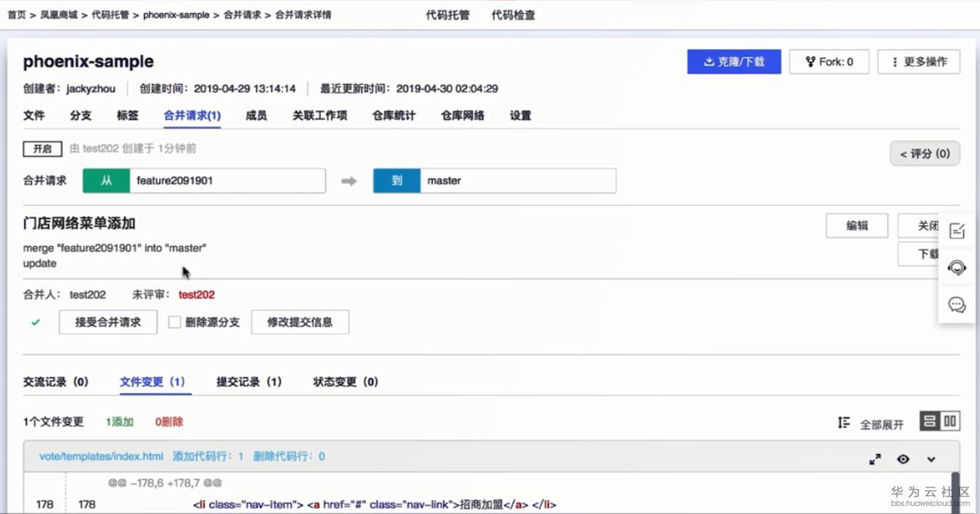Open 代码托管 in the breadcrumb path
980x514 pixels.
111,15
